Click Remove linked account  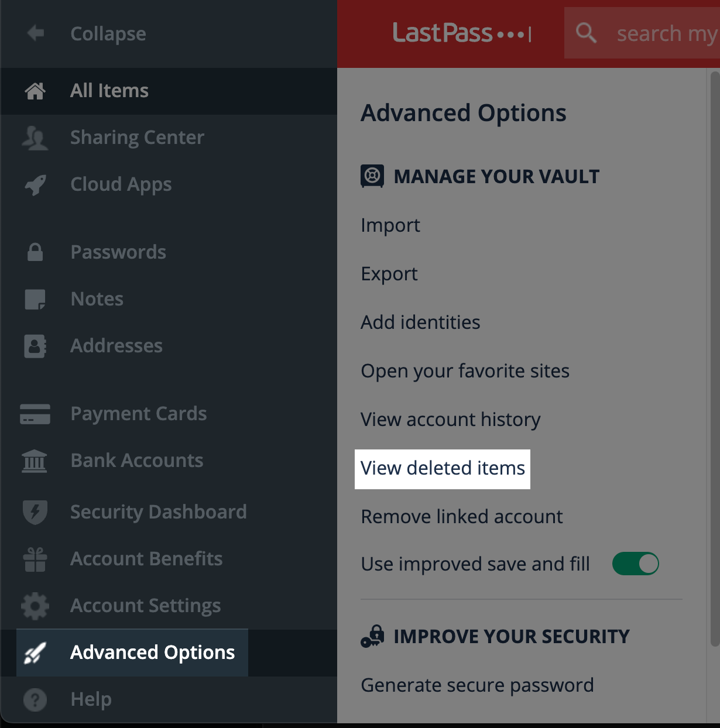tap(462, 517)
